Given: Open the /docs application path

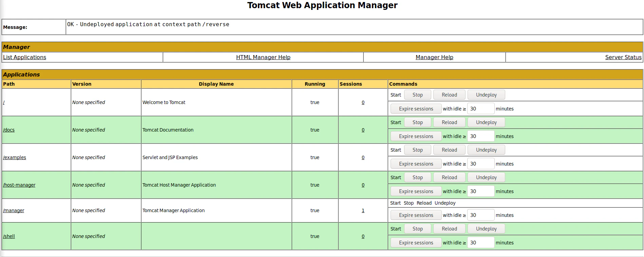Looking at the screenshot, I should click(9, 130).
